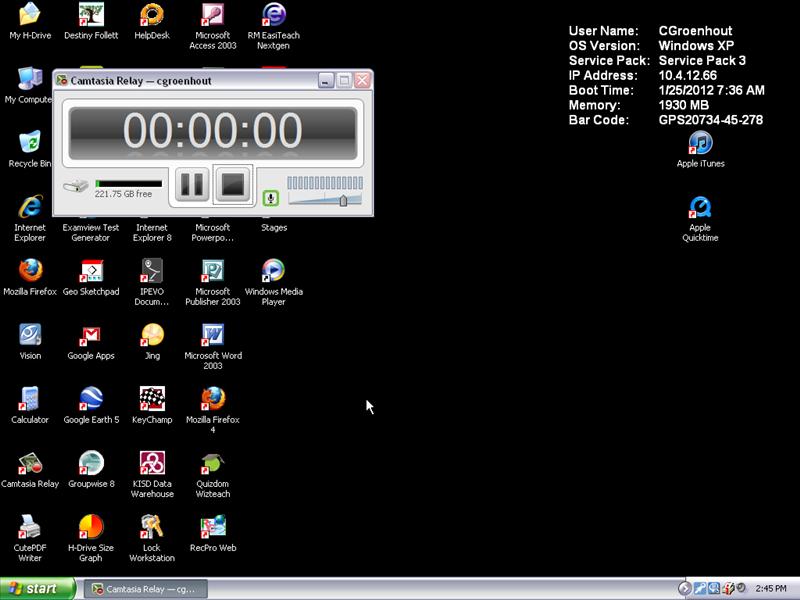Open the Windows start menu
Viewport: 800px width, 600px height.
[x=37, y=589]
